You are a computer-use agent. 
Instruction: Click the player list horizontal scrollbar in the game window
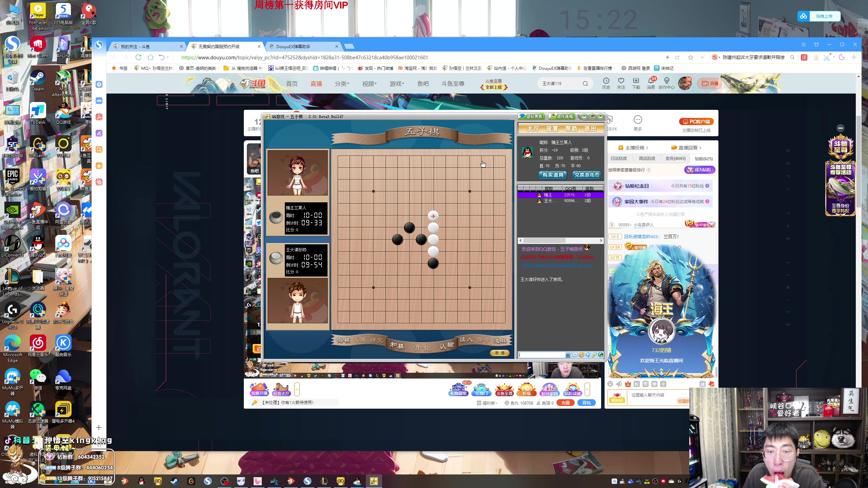coord(544,241)
